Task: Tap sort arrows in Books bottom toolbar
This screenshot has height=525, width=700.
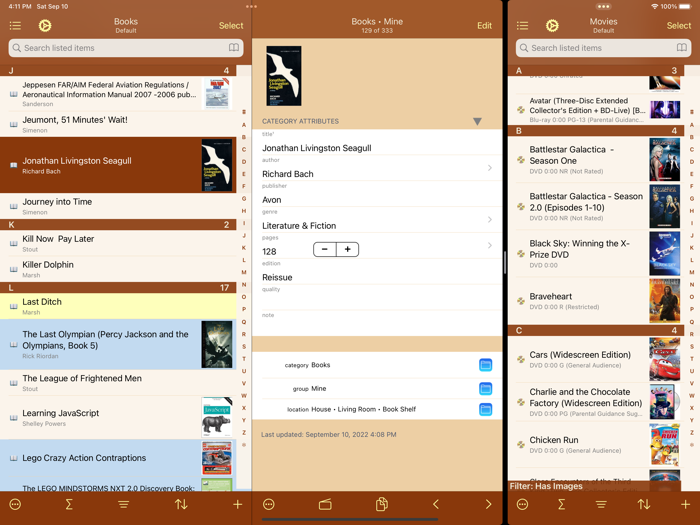Action: (x=181, y=504)
